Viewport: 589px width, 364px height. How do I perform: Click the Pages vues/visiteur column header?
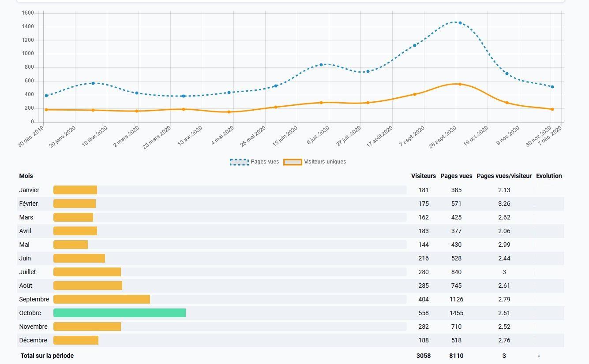pos(504,176)
